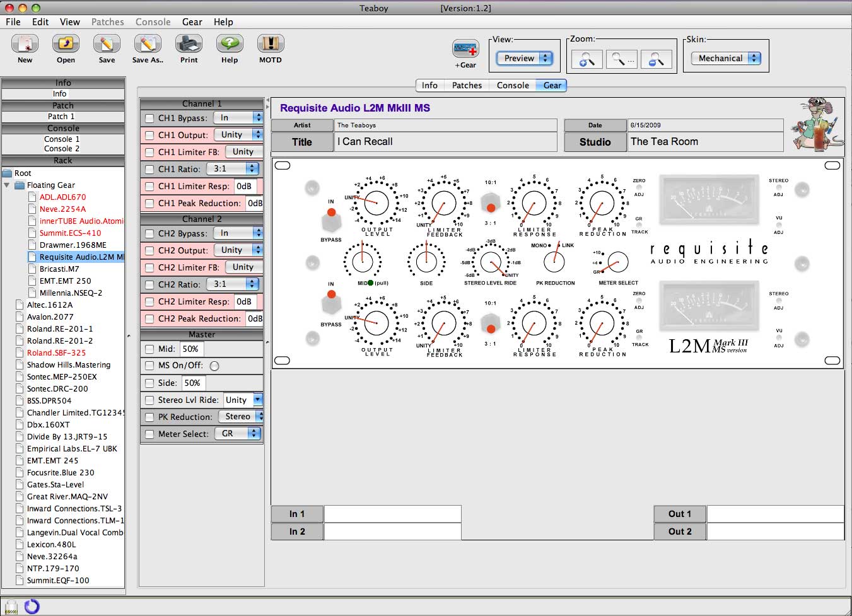This screenshot has width=852, height=616.
Task: Click the Side 50% value field
Action: (x=192, y=383)
